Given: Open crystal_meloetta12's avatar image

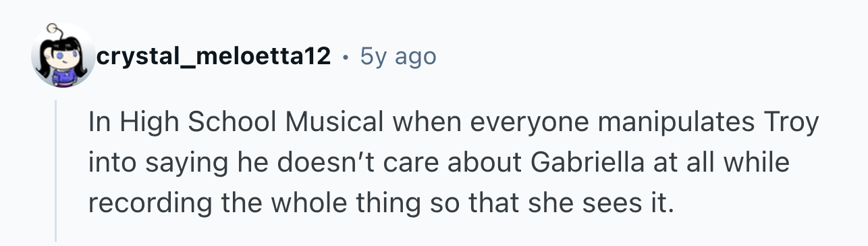Looking at the screenshot, I should (x=64, y=56).
